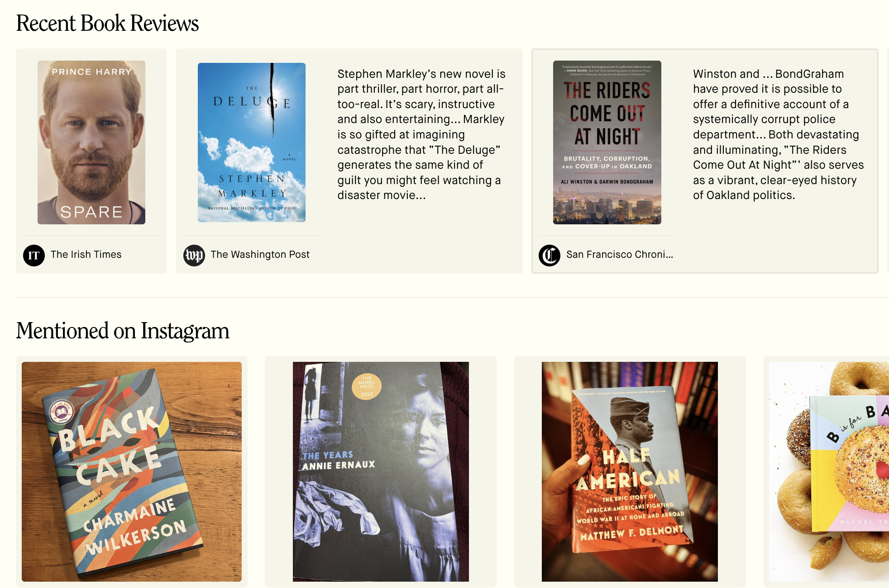The width and height of the screenshot is (889, 588).
Task: Click The Washington Post wp logo icon
Action: tap(194, 255)
